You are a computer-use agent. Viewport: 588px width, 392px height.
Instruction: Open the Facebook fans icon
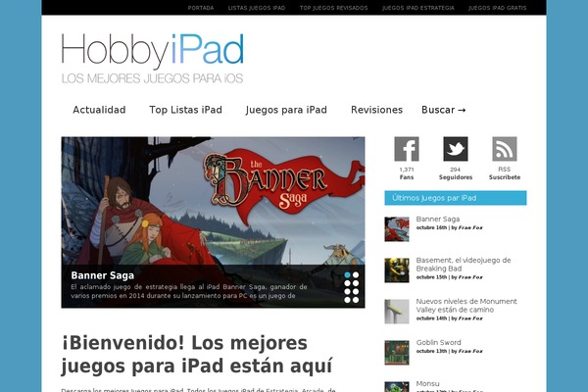pyautogui.click(x=407, y=149)
